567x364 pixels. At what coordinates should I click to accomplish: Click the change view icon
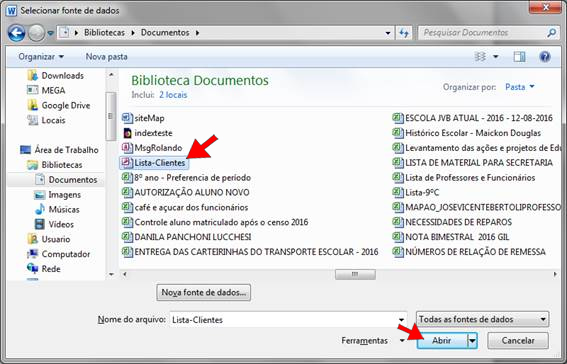(480, 57)
